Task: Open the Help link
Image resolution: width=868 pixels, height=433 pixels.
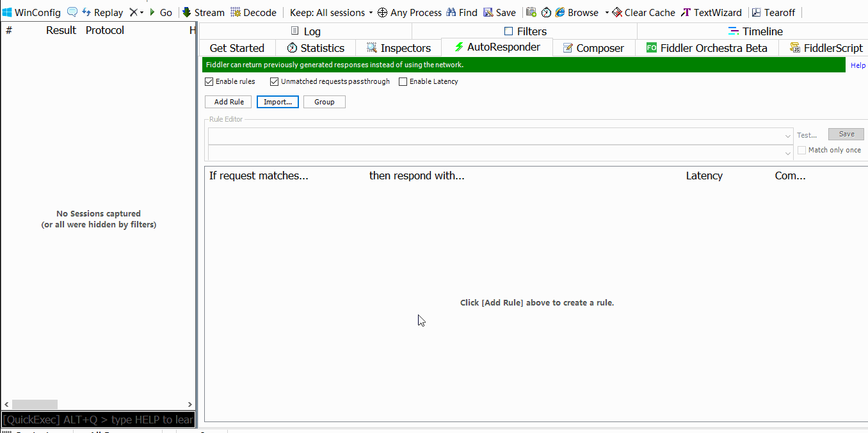Action: pyautogui.click(x=858, y=65)
